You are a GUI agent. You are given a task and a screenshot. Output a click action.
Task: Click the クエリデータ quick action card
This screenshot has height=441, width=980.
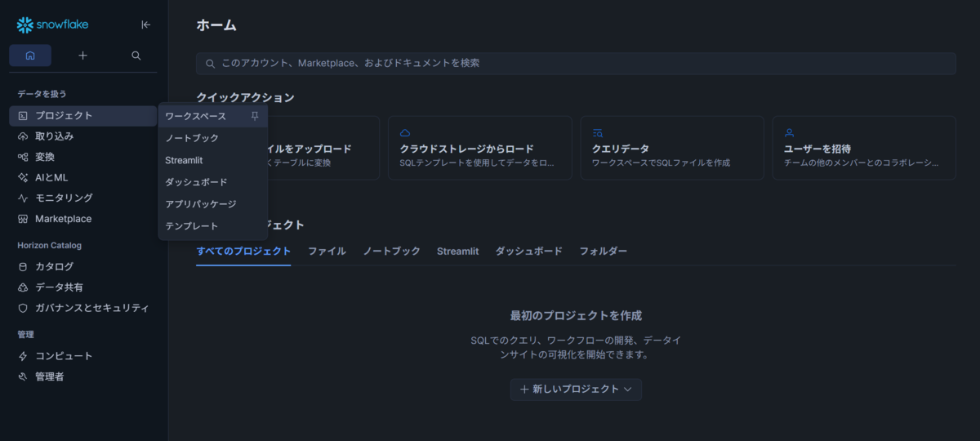(672, 148)
